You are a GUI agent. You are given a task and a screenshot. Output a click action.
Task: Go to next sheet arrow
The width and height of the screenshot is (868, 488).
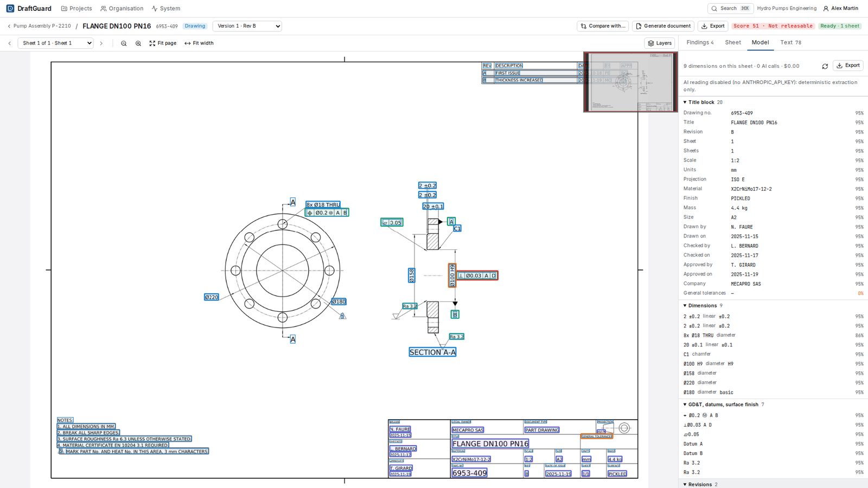tap(101, 43)
